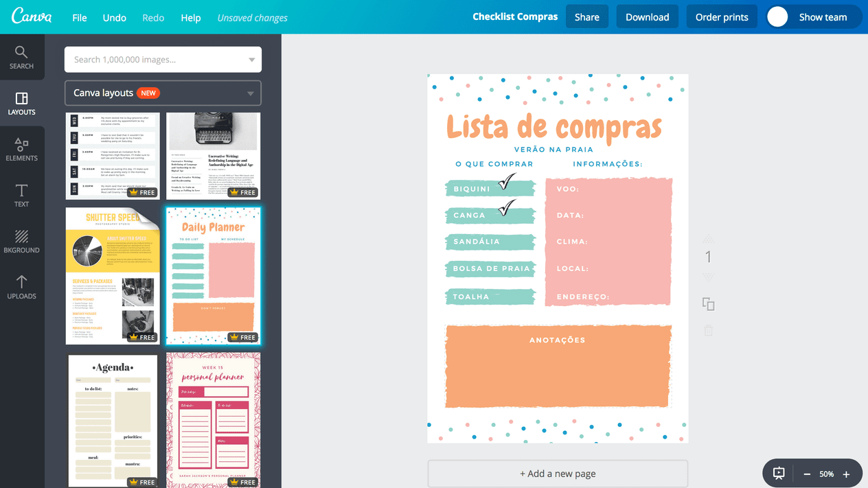The height and width of the screenshot is (488, 868).
Task: Click the Download button
Action: tap(647, 17)
